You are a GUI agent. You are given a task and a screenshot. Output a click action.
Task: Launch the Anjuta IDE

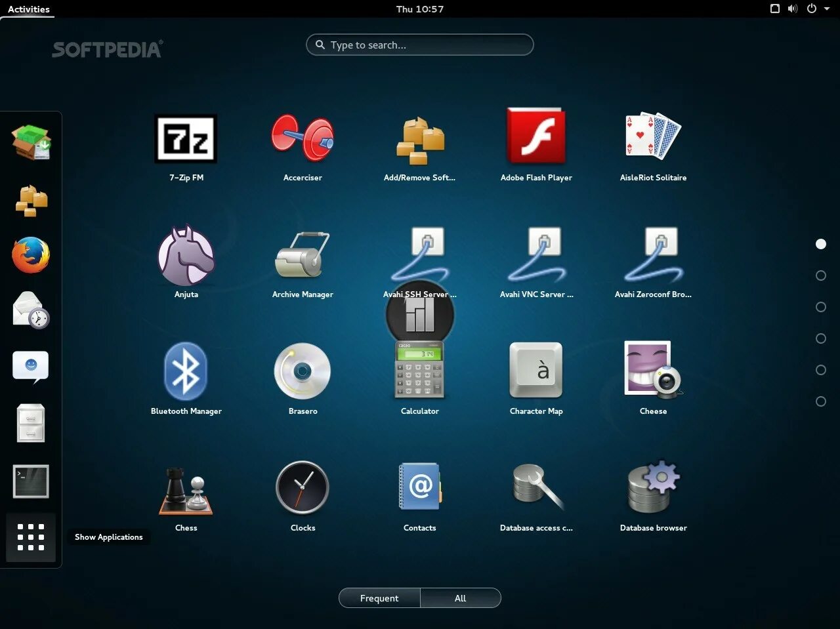(186, 256)
